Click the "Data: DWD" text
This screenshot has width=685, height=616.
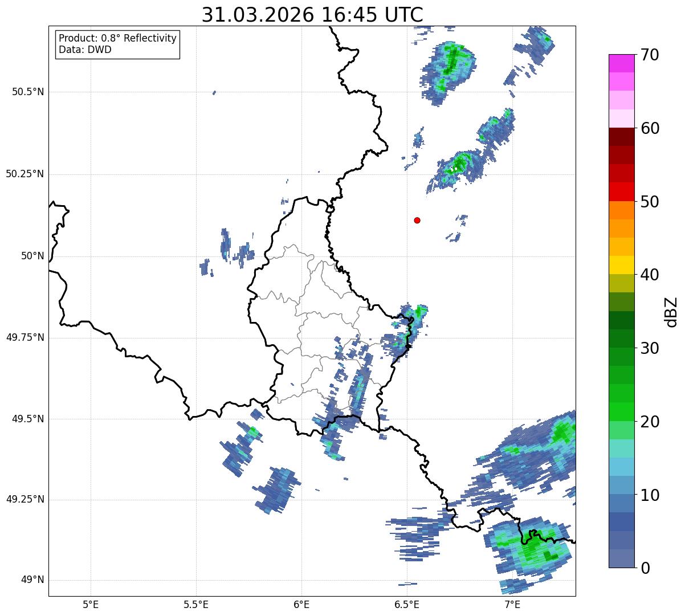pyautogui.click(x=85, y=50)
